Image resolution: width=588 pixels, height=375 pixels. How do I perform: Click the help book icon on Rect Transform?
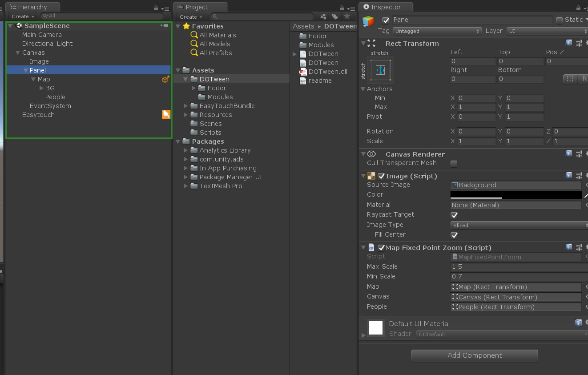(569, 43)
